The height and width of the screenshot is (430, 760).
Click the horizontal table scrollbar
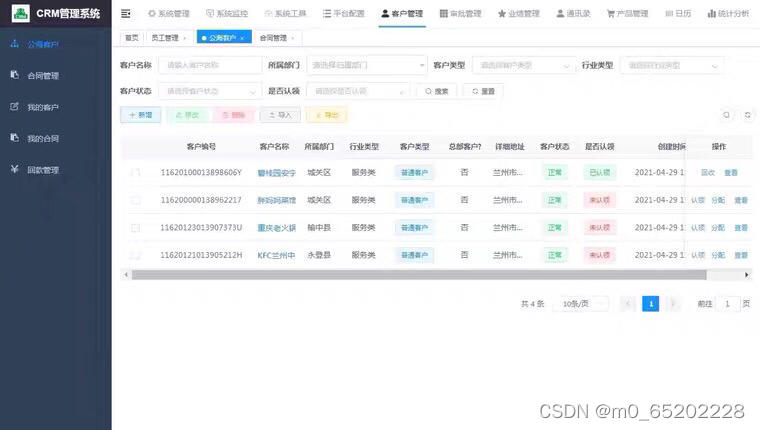(x=419, y=275)
